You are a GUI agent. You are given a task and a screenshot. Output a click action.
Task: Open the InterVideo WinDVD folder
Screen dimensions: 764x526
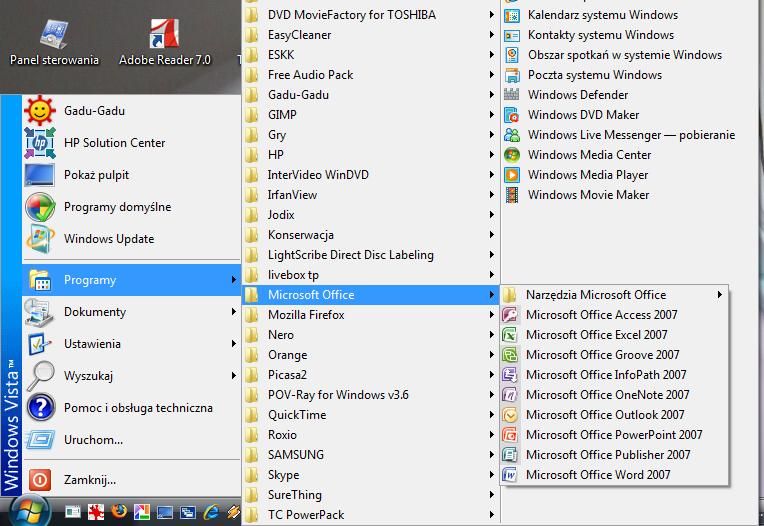click(370, 175)
